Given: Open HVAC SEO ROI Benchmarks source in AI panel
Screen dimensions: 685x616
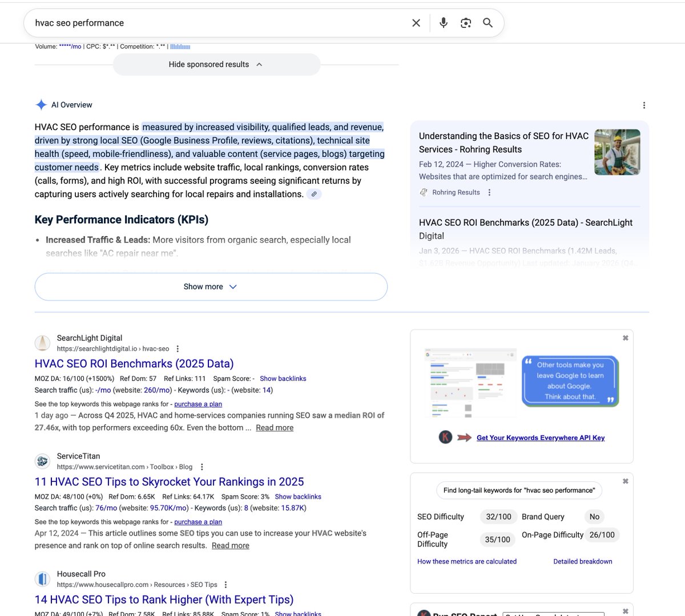Looking at the screenshot, I should click(526, 229).
